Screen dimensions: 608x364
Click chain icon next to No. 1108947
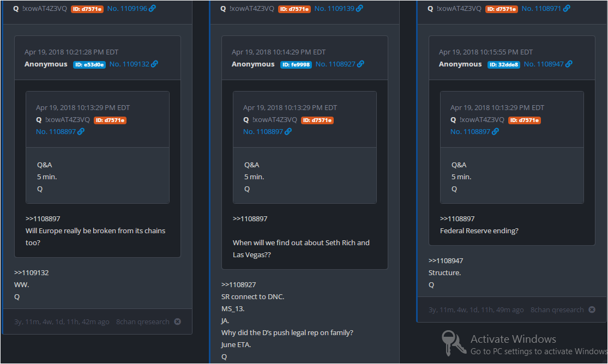coord(569,64)
